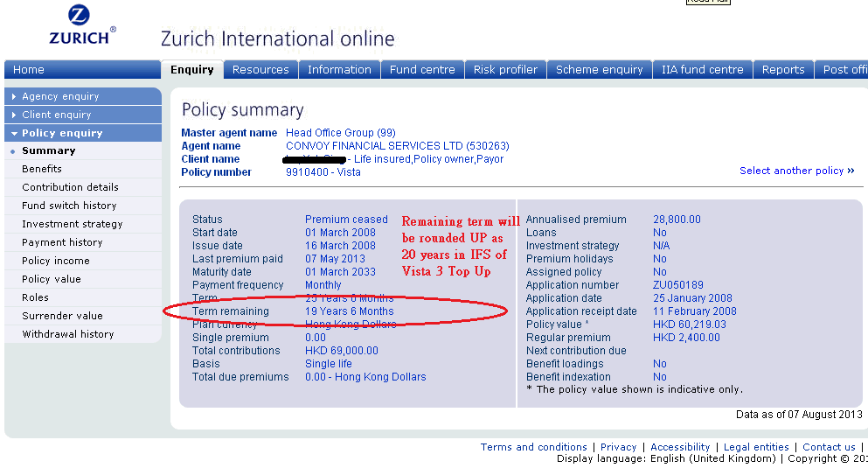Open the IIA fund centre tab
Screen dimensions: 868x468
click(x=702, y=70)
